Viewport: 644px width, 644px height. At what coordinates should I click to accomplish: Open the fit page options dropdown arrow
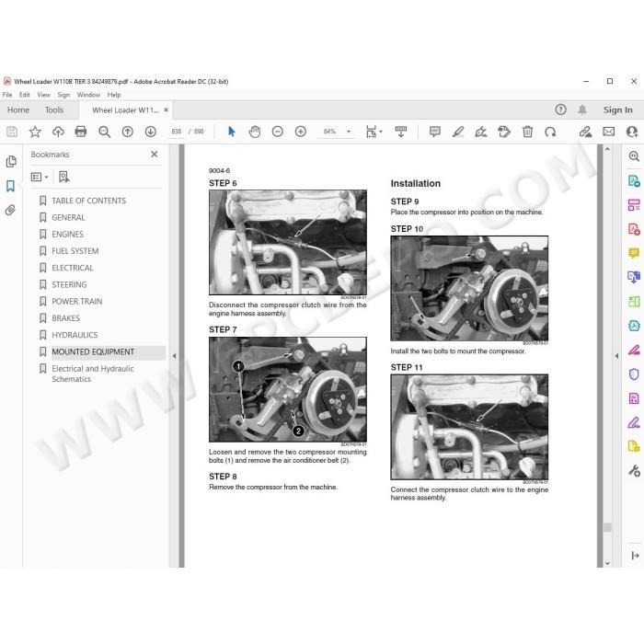click(x=381, y=132)
